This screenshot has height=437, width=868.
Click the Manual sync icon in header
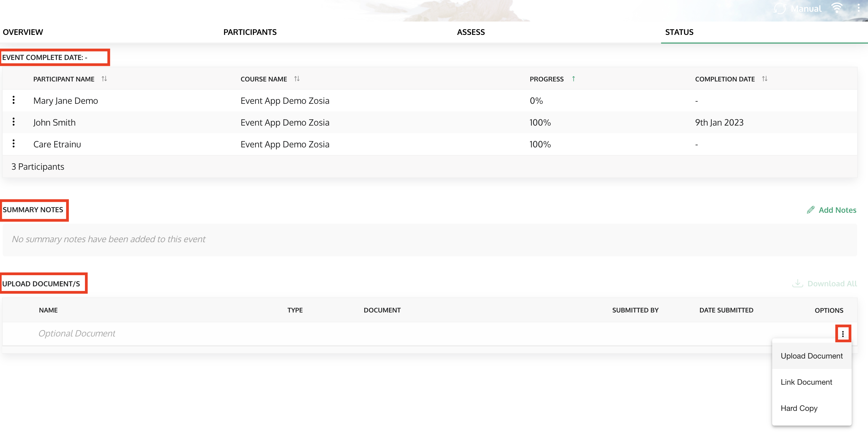780,8
